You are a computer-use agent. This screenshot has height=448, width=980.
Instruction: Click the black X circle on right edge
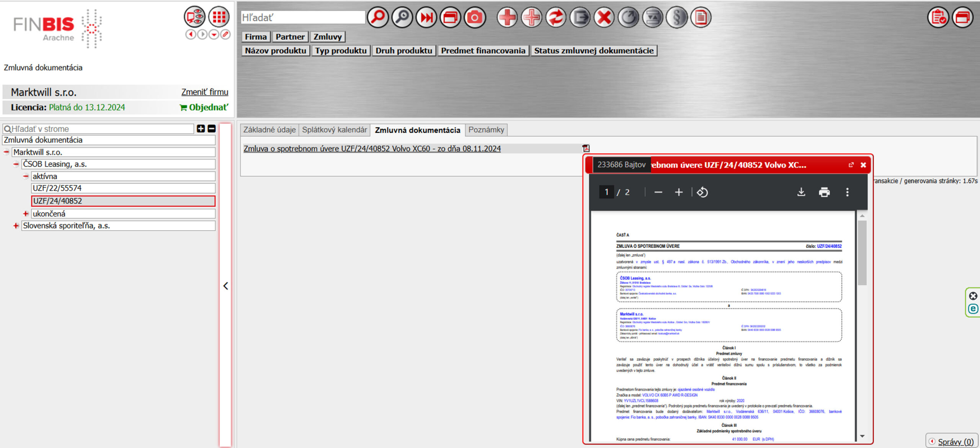point(973,296)
